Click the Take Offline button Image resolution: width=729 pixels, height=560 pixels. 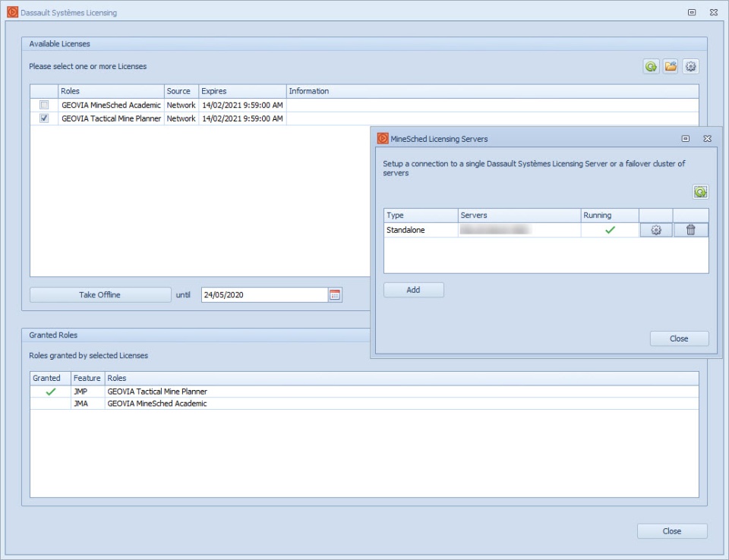[x=100, y=294]
